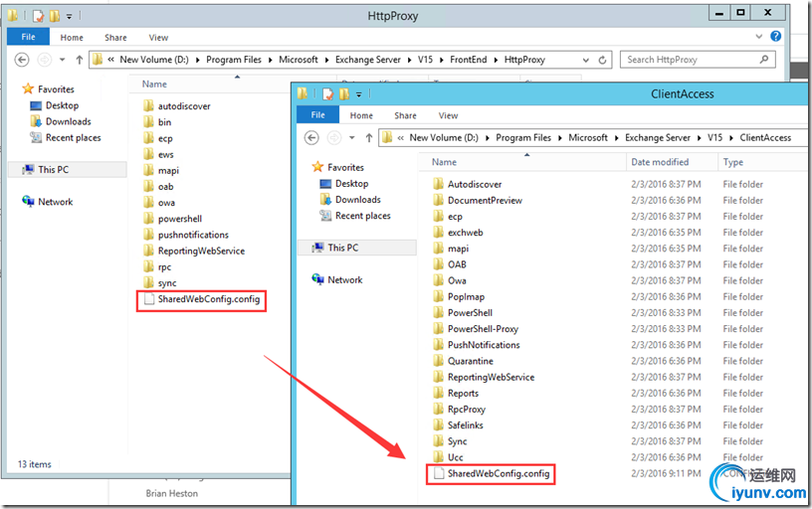Click New folder icon in ClientAccess title bar
The width and height of the screenshot is (812, 509).
coord(344,94)
